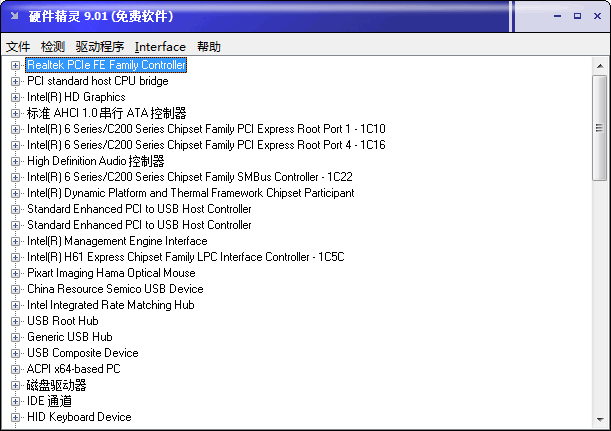
Task: Open the 文件 menu
Action: (x=18, y=47)
